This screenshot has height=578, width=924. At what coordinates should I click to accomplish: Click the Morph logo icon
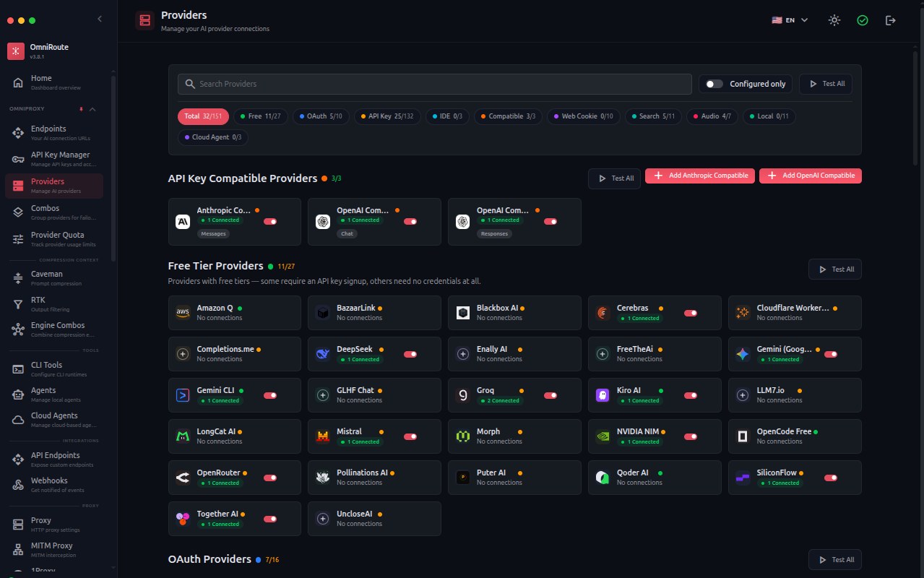click(463, 436)
